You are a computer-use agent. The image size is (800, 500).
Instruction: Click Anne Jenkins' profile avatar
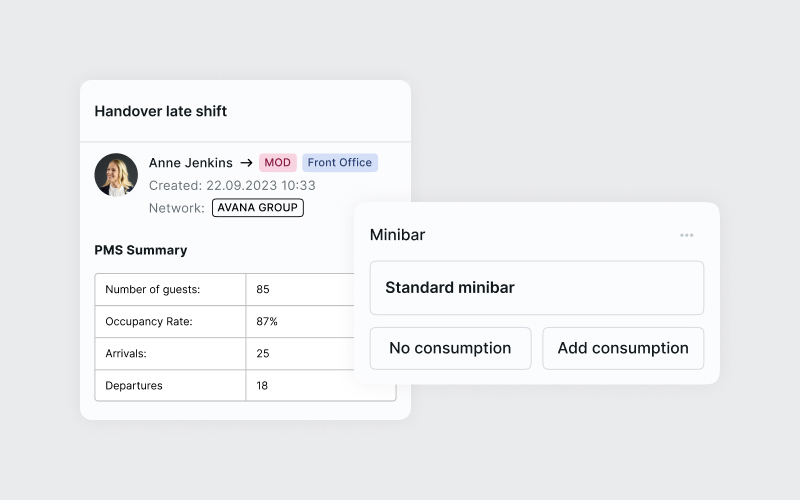click(x=116, y=175)
